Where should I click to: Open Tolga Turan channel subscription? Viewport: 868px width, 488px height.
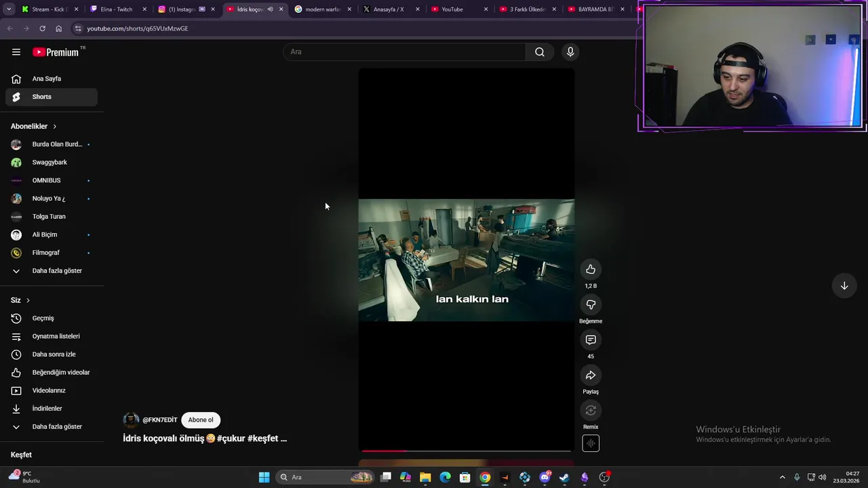[52, 216]
